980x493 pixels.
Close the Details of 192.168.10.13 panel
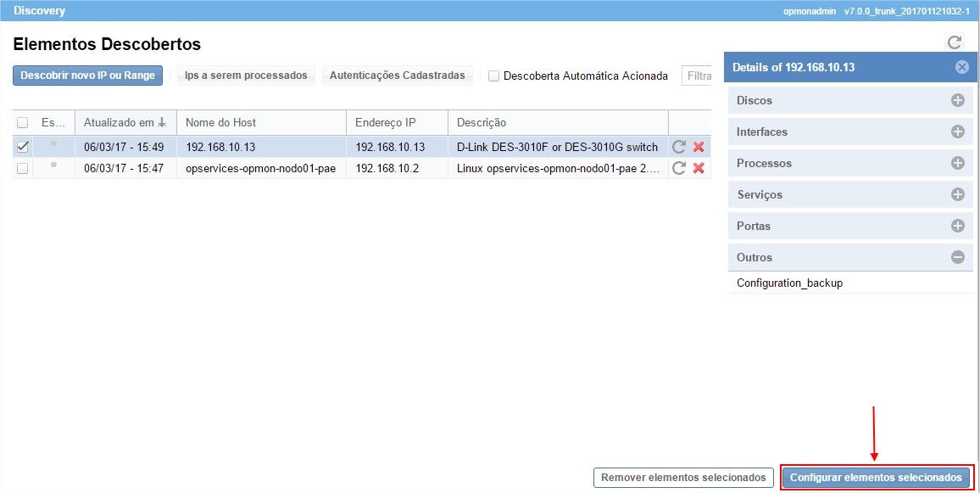coord(961,67)
